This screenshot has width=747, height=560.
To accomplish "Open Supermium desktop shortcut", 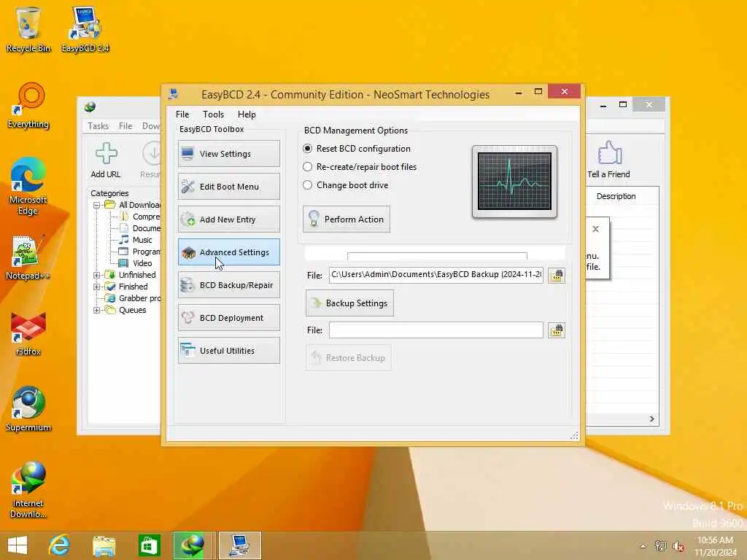I will coord(28,408).
